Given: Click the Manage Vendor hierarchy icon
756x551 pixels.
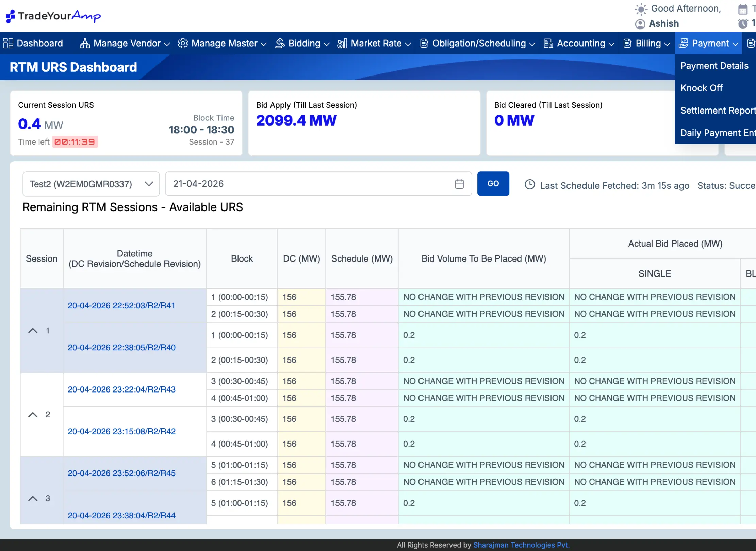Looking at the screenshot, I should (x=85, y=43).
